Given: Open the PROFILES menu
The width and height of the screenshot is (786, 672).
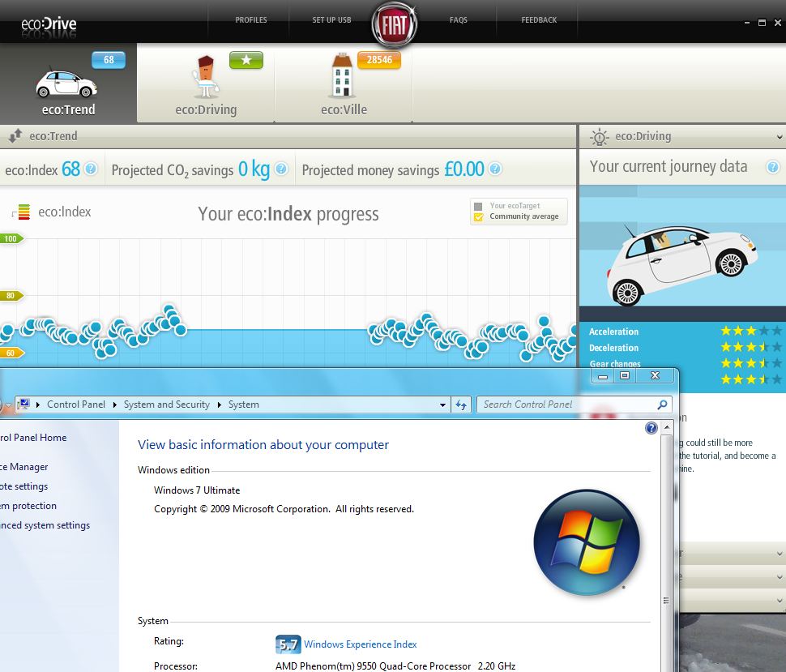Looking at the screenshot, I should tap(250, 20).
